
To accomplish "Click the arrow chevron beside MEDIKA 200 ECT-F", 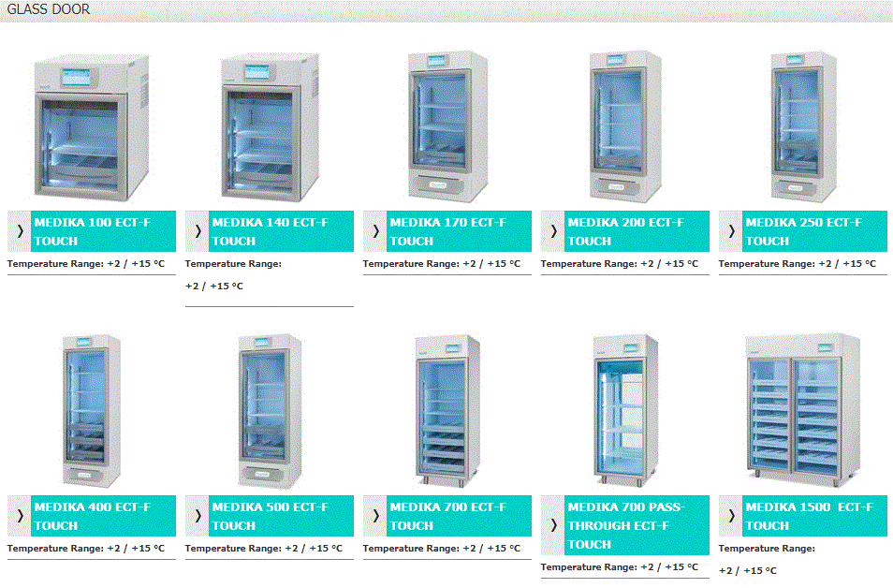I will [x=552, y=231].
